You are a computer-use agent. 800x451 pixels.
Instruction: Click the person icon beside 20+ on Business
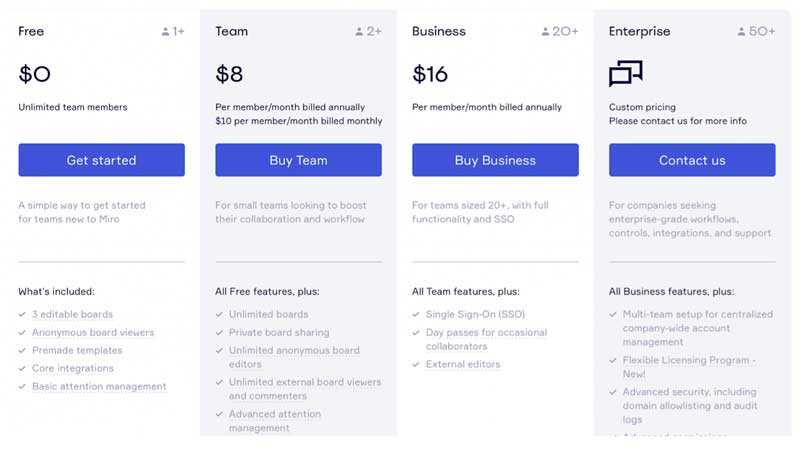pyautogui.click(x=545, y=32)
